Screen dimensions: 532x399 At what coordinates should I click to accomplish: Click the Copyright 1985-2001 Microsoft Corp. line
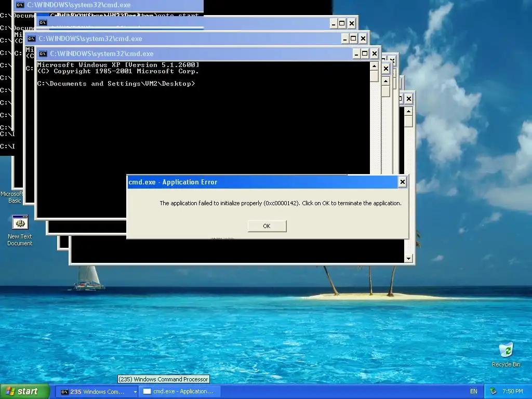118,71
